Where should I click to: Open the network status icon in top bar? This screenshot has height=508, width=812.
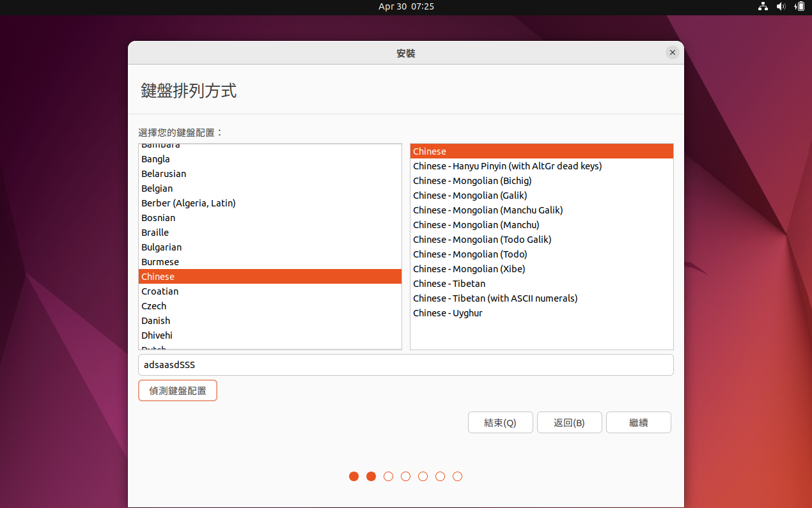[763, 6]
